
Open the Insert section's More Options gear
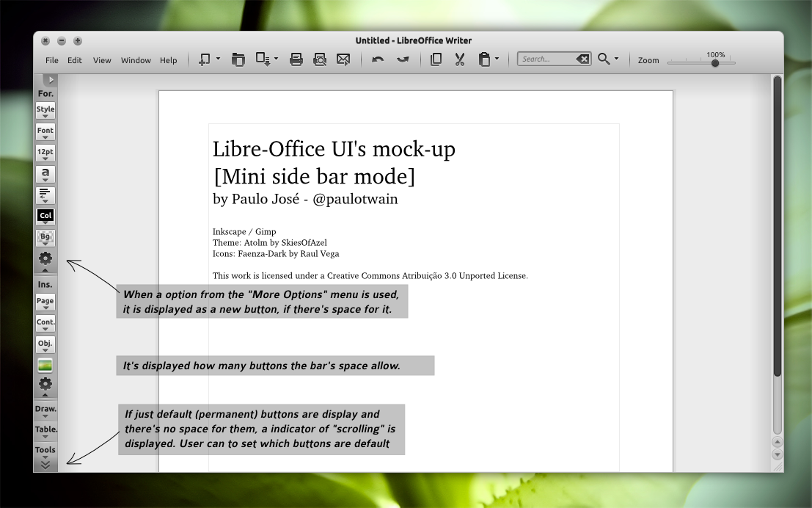point(45,385)
